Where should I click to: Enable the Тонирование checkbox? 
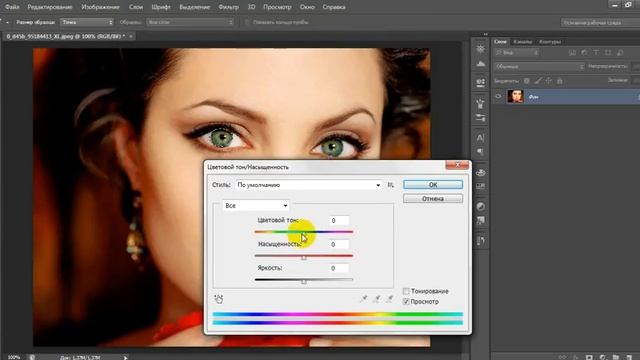pos(406,291)
